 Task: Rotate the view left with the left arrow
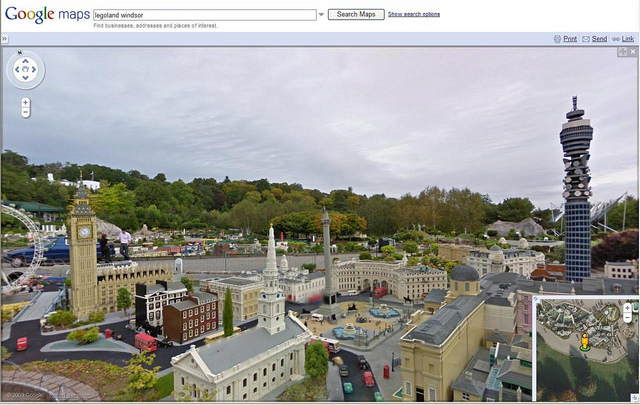(x=15, y=70)
